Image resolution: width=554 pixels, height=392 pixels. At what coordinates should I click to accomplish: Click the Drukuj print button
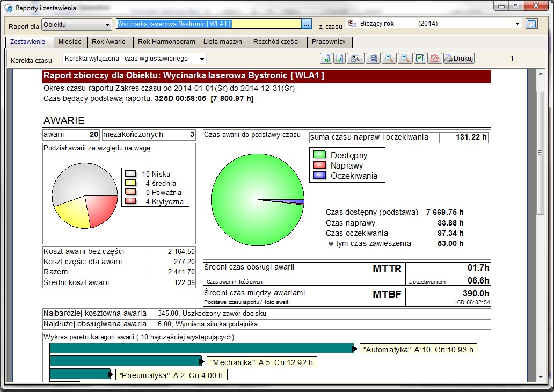point(459,59)
